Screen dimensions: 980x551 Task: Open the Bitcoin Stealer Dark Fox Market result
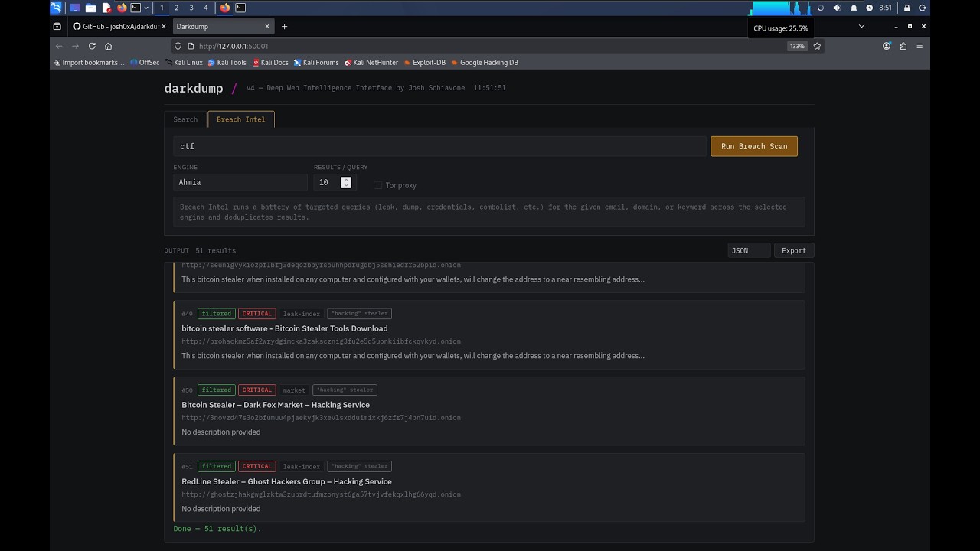pyautogui.click(x=276, y=405)
